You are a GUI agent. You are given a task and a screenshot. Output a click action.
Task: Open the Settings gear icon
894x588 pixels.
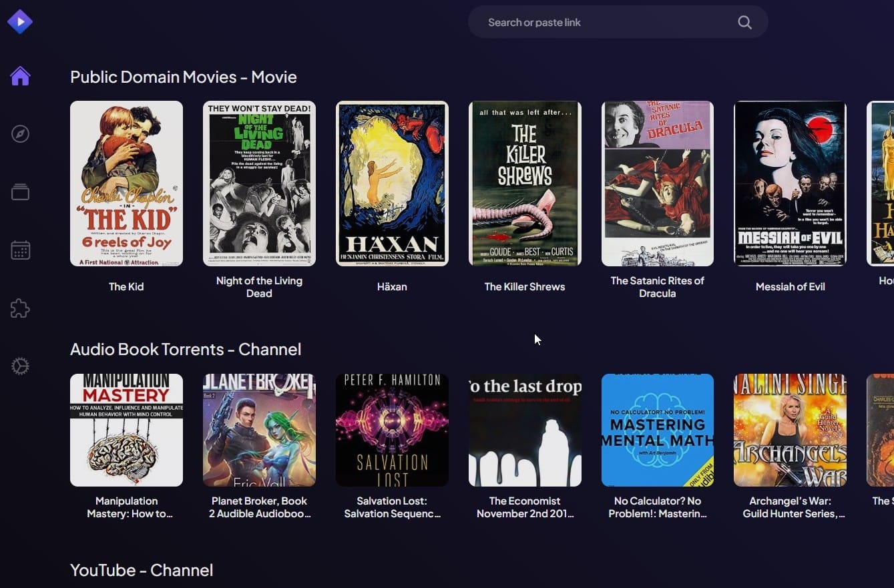(x=20, y=366)
